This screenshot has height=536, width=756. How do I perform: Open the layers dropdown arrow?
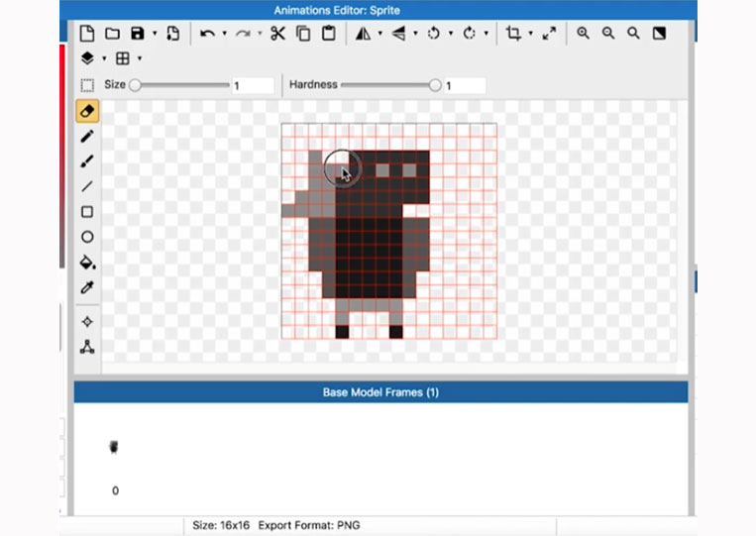(104, 58)
